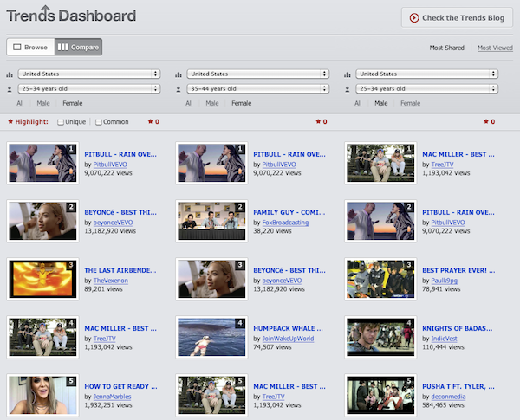The width and height of the screenshot is (520, 420).
Task: Filter first column by Male
Action: pyautogui.click(x=42, y=104)
